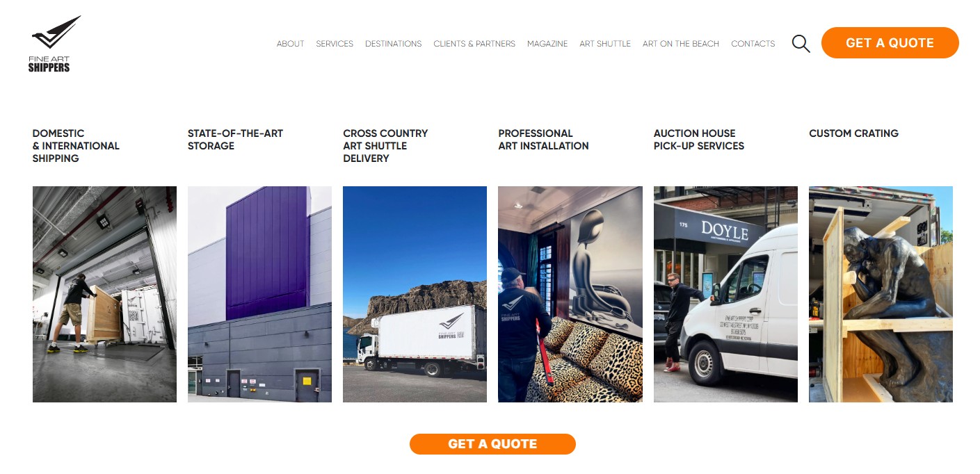
Task: Click the white shuttle truck photo
Action: 415,294
